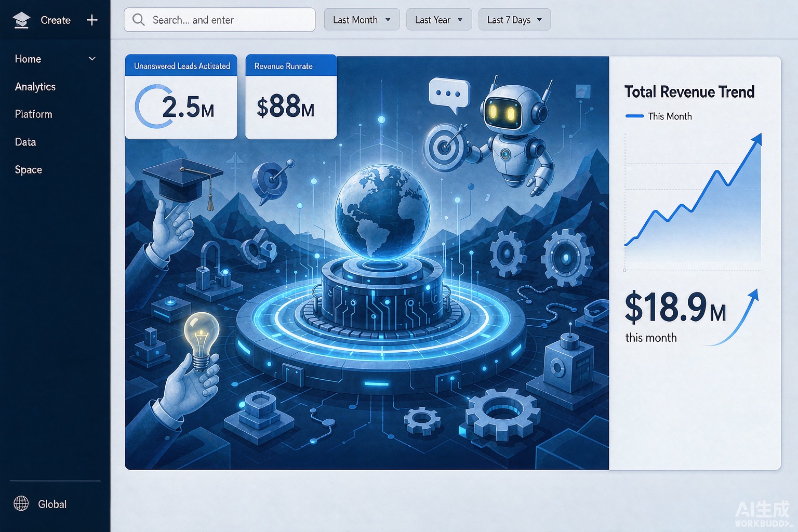This screenshot has width=798, height=532.
Task: Select Platform in the sidebar
Action: [34, 114]
